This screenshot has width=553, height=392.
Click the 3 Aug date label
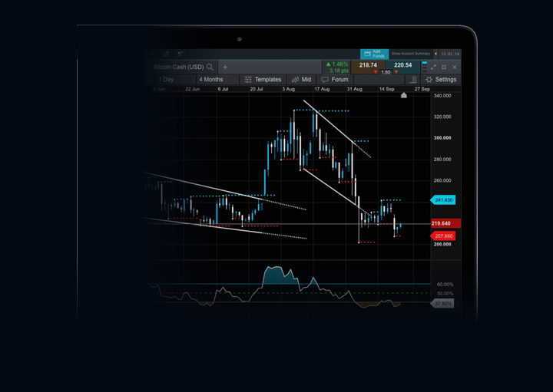pos(289,89)
